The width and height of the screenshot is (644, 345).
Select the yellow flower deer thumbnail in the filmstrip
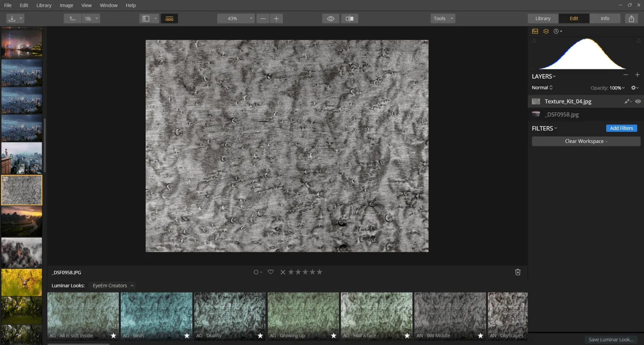22,282
